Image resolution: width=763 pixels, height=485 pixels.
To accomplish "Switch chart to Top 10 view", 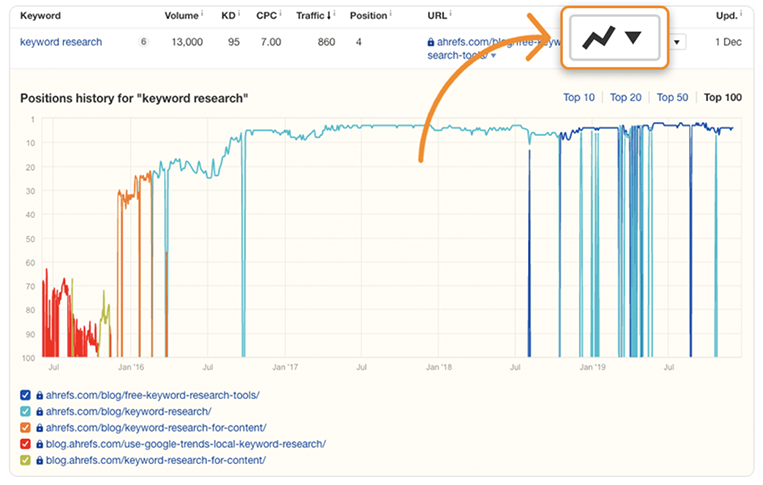I will point(579,97).
